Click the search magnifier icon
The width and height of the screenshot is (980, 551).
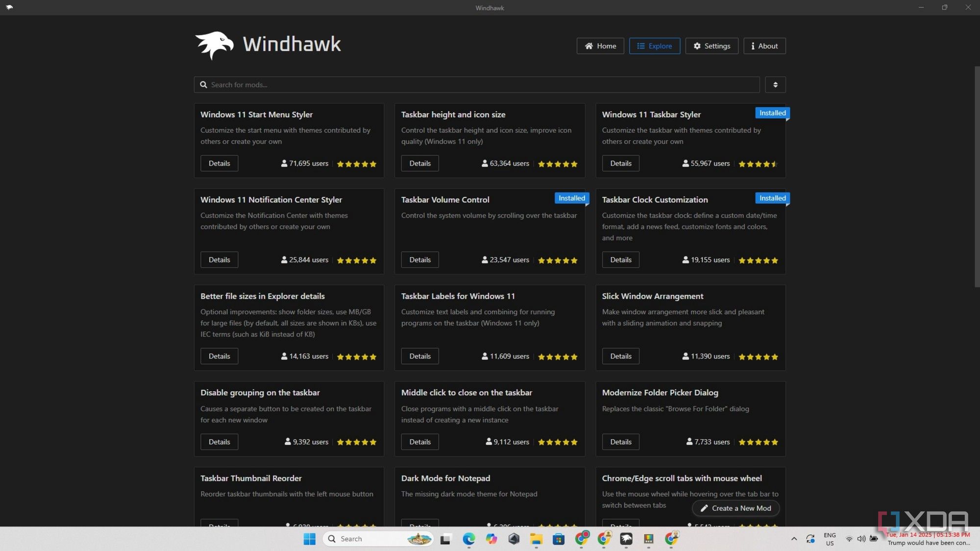[x=203, y=84]
